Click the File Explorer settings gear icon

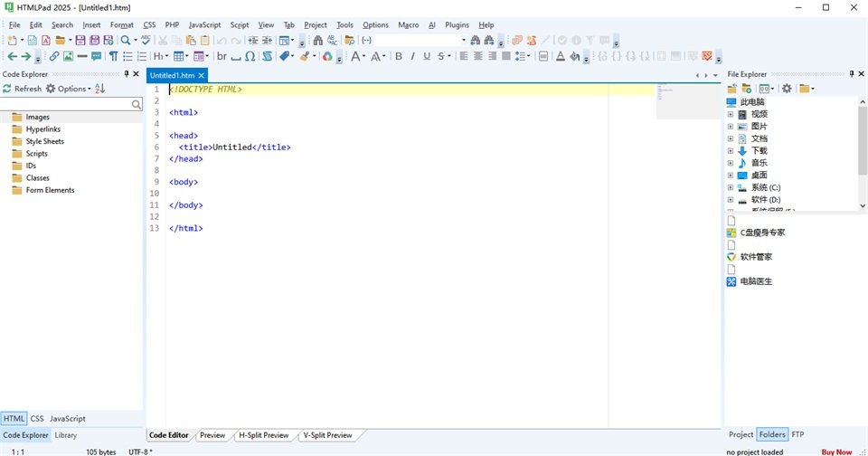[x=787, y=89]
